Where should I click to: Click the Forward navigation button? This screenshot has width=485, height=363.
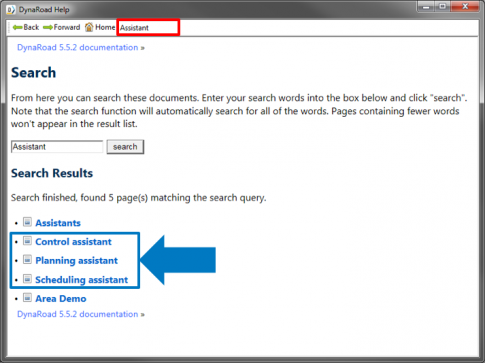click(x=62, y=27)
